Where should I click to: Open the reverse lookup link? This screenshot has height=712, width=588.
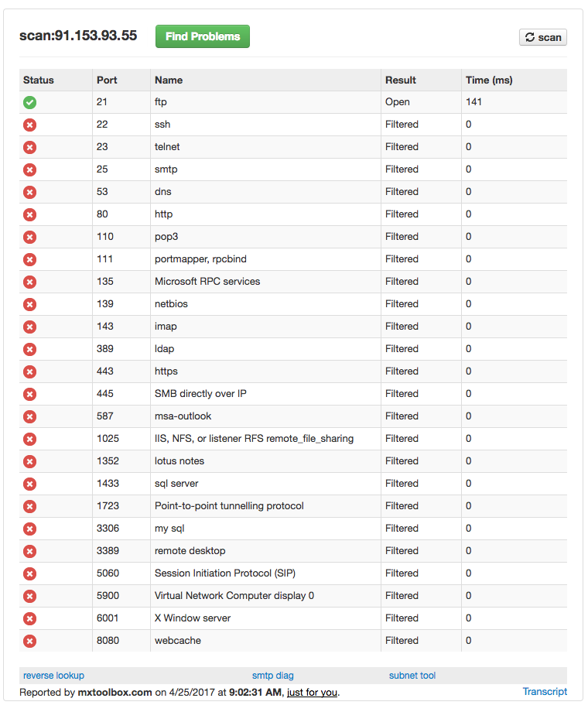tap(53, 676)
